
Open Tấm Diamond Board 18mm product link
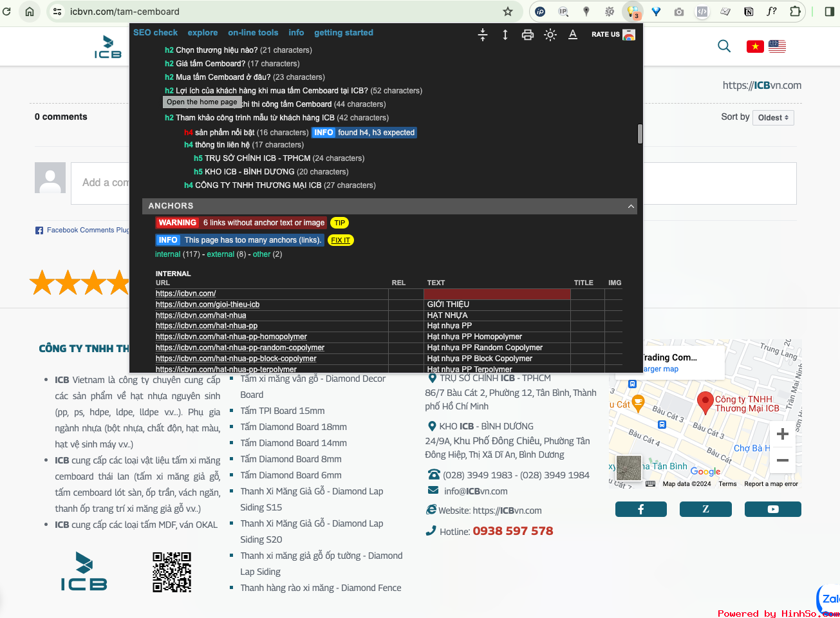tap(294, 427)
